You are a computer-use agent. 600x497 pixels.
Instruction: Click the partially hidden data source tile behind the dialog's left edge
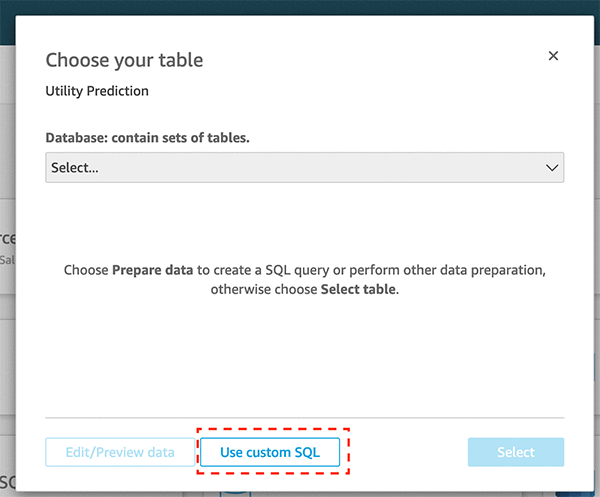(x=7, y=245)
